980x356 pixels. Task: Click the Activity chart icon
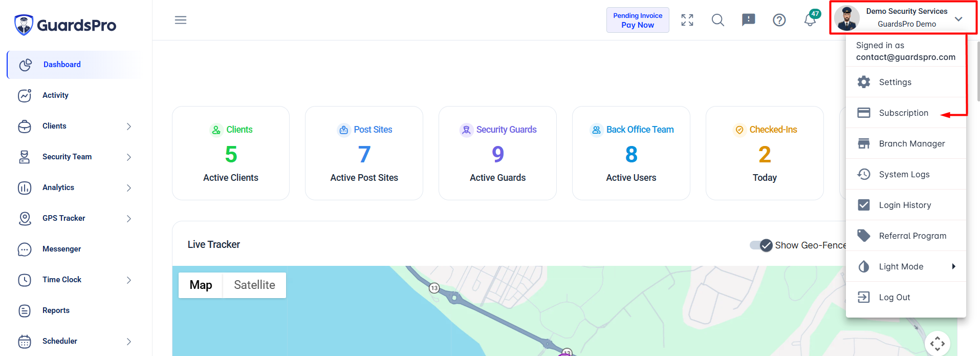coord(25,95)
